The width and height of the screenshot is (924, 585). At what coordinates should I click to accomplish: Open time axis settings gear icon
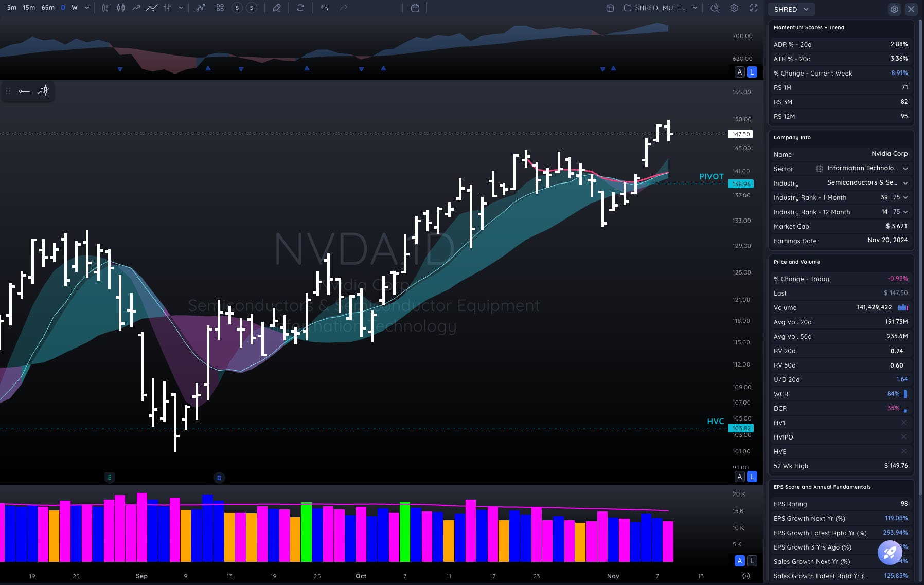pos(746,576)
